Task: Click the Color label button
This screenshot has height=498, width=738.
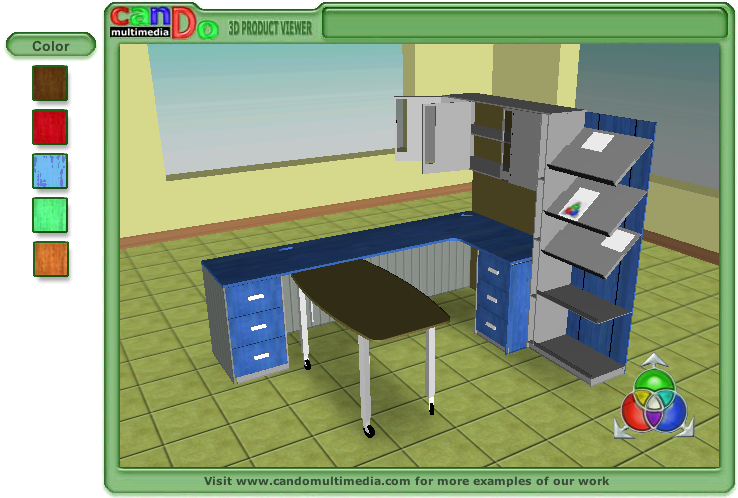Action: point(51,46)
